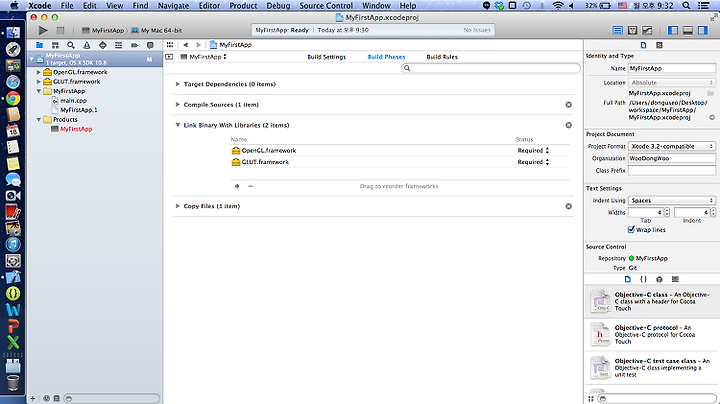The image size is (720, 404).
Task: Open the related files grid menu
Action: click(170, 45)
